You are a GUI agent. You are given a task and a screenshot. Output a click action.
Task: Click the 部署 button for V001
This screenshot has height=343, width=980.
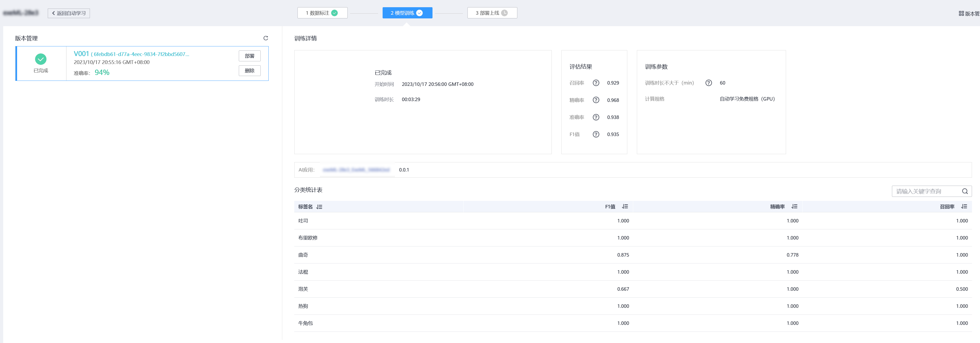click(249, 56)
